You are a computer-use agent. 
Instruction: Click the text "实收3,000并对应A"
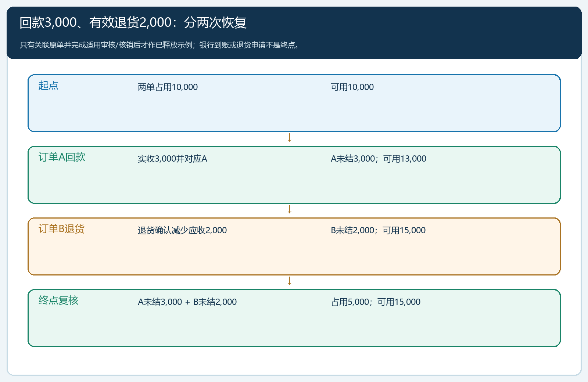point(172,159)
